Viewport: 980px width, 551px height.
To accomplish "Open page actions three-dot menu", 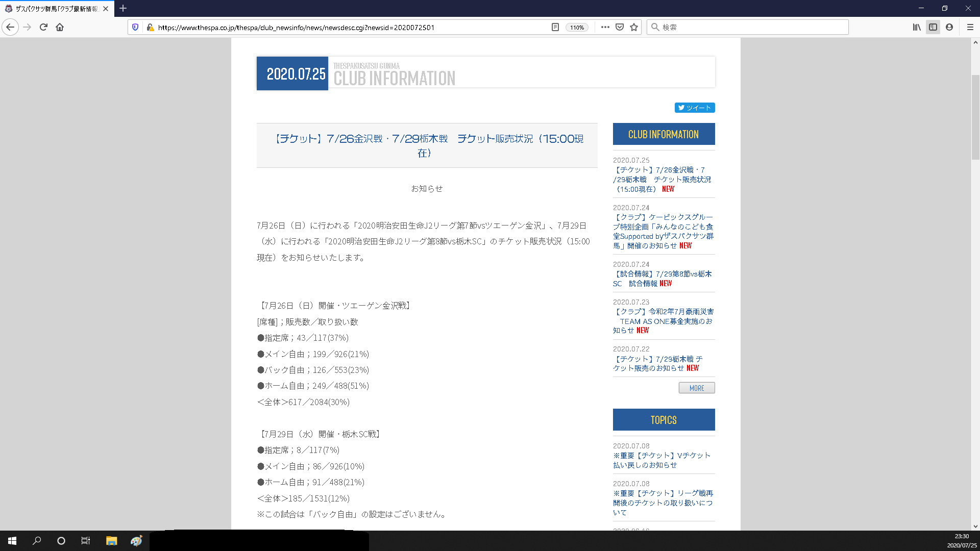I will point(605,27).
